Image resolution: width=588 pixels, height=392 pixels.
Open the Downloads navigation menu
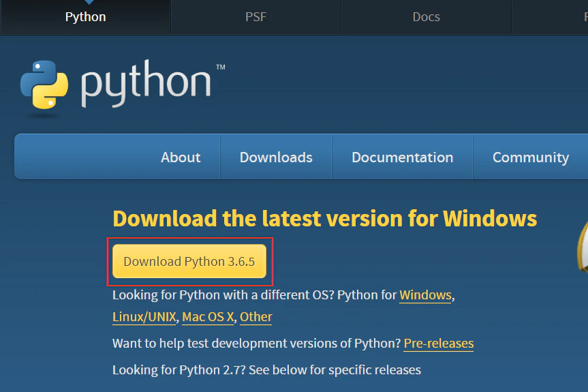(276, 157)
